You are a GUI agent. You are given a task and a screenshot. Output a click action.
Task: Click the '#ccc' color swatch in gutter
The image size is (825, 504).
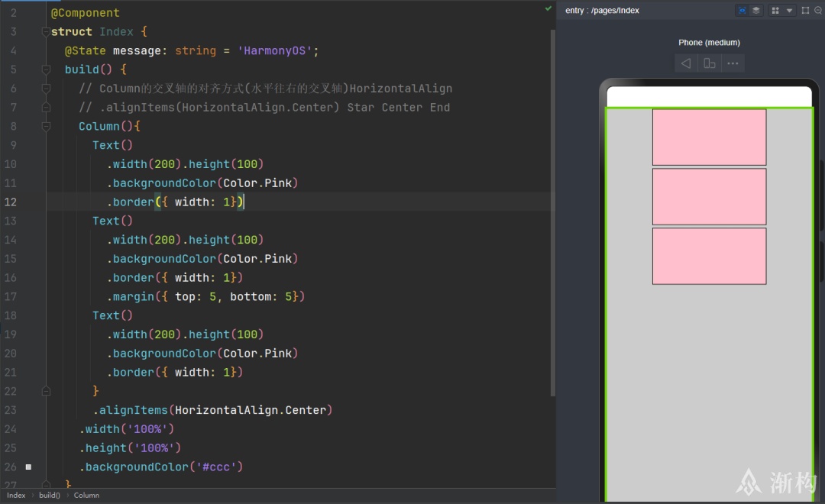(x=28, y=467)
